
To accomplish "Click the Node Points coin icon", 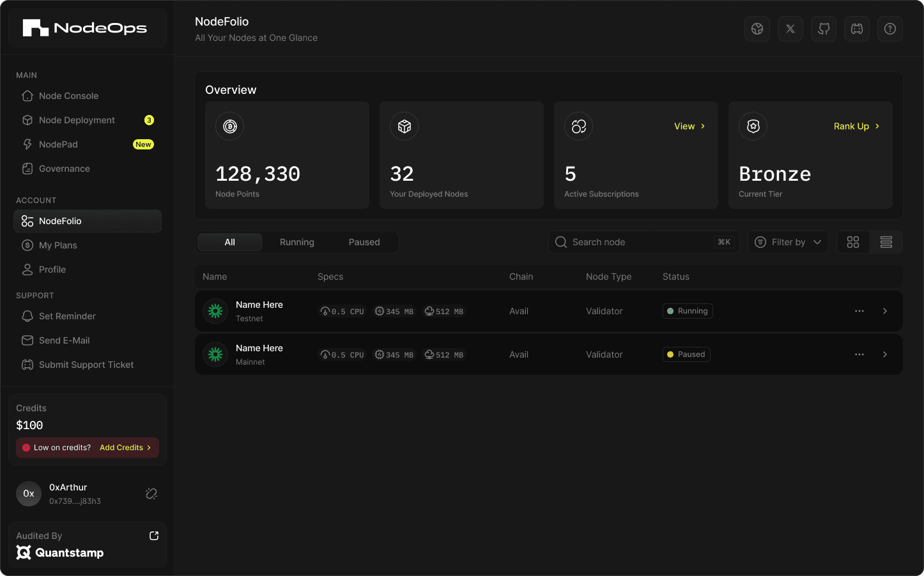I will 230,126.
